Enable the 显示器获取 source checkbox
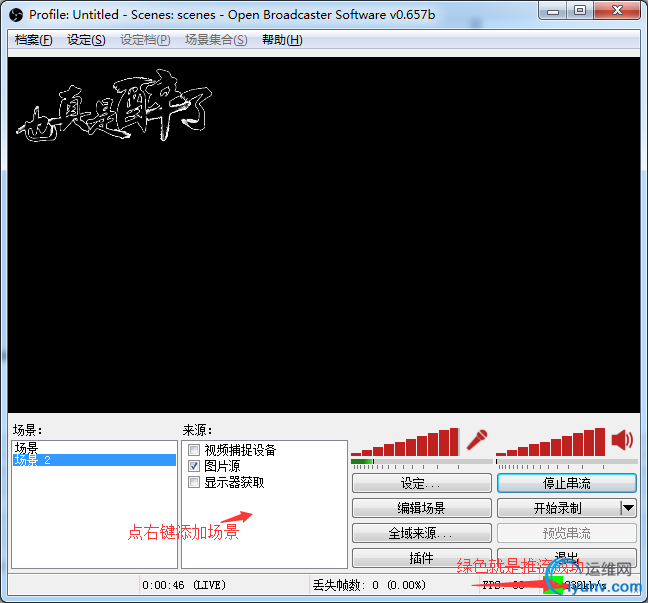The height and width of the screenshot is (603, 648). (x=194, y=482)
